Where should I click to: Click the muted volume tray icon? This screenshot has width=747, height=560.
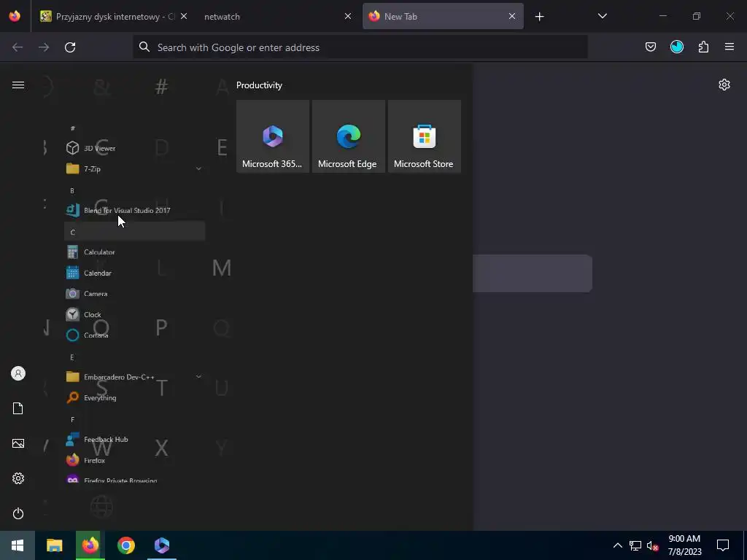point(653,545)
